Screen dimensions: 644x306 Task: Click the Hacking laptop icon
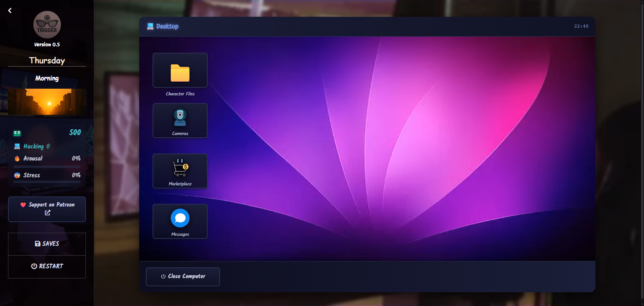pos(17,146)
